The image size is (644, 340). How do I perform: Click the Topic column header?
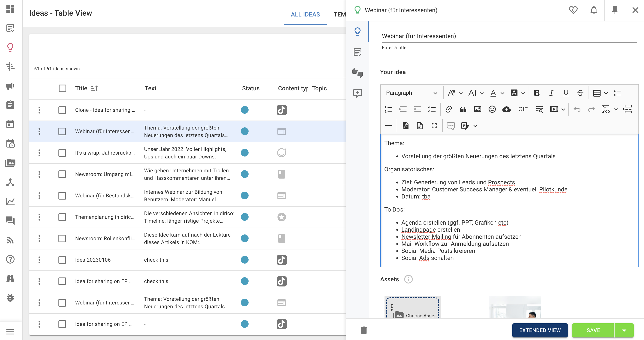[x=319, y=88]
